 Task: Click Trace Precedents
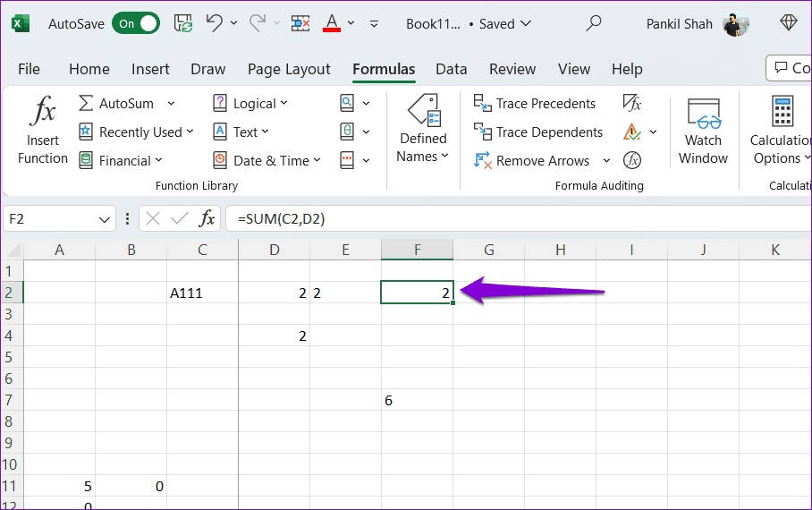(x=535, y=103)
